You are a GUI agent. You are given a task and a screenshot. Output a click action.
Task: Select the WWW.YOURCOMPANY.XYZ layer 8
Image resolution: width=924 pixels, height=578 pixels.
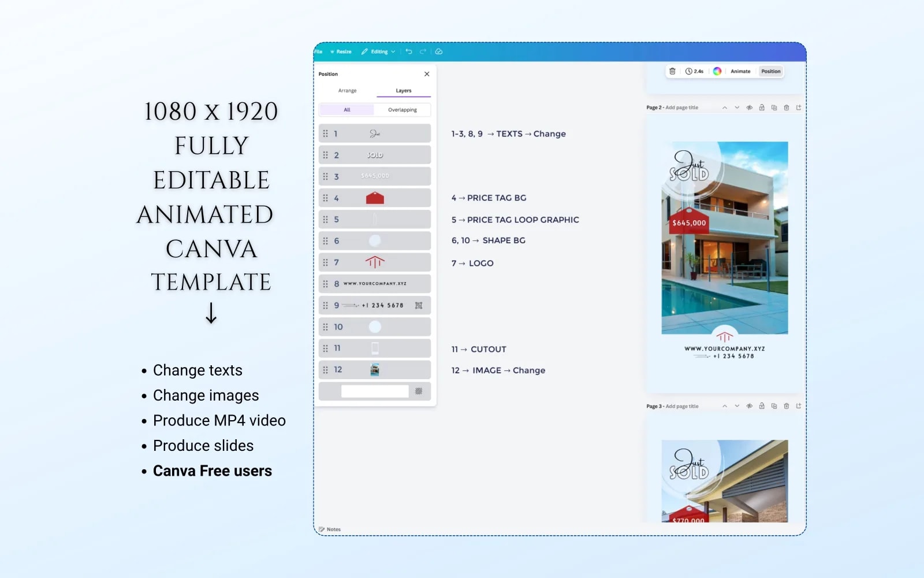[375, 284]
